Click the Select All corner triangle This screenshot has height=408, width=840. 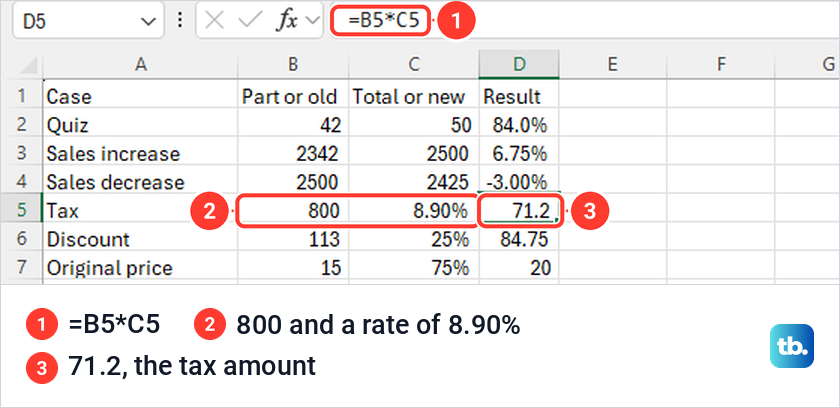click(x=28, y=65)
